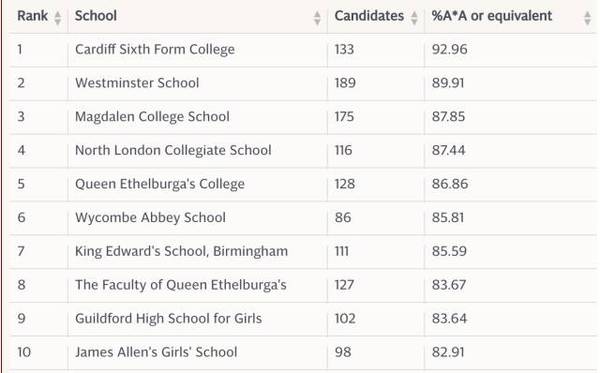
Task: Click James Allen's Girls' School
Action: coord(156,352)
